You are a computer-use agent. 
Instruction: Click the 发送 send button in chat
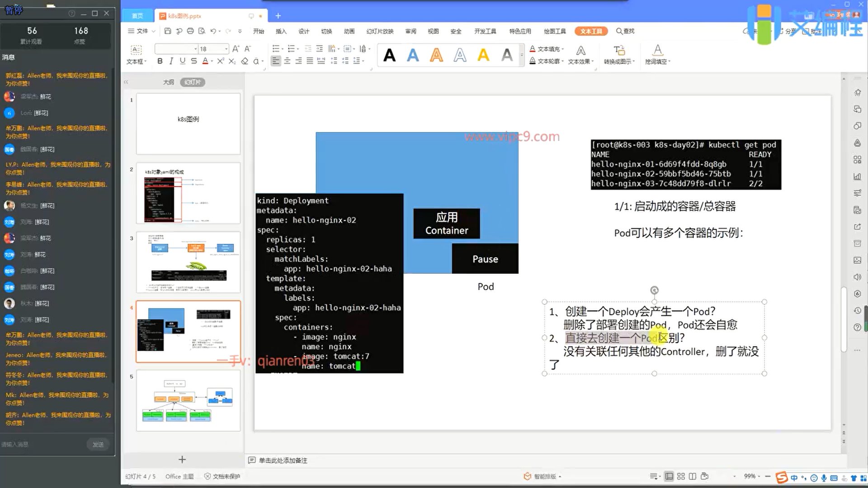coord(98,445)
